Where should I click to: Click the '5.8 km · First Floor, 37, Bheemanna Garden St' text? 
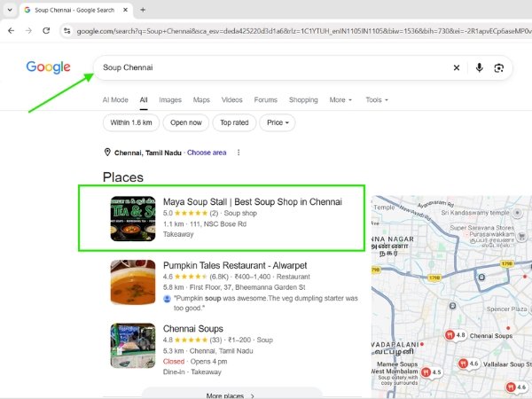click(234, 287)
